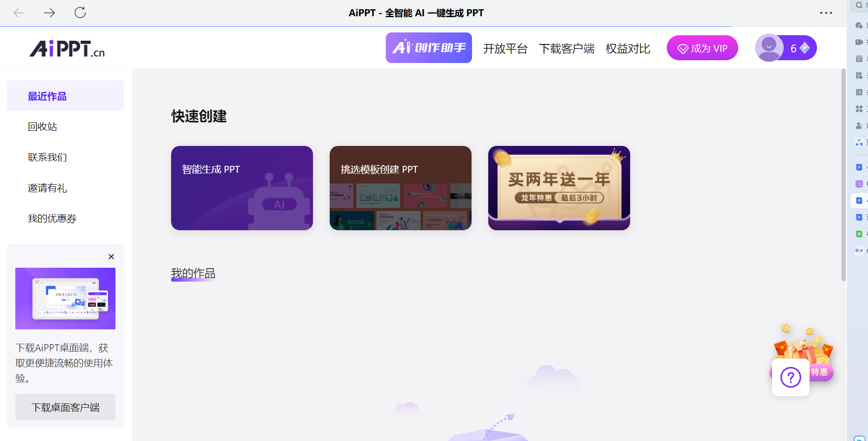The width and height of the screenshot is (868, 441).
Task: Open the three-dot more options menu
Action: pyautogui.click(x=826, y=13)
